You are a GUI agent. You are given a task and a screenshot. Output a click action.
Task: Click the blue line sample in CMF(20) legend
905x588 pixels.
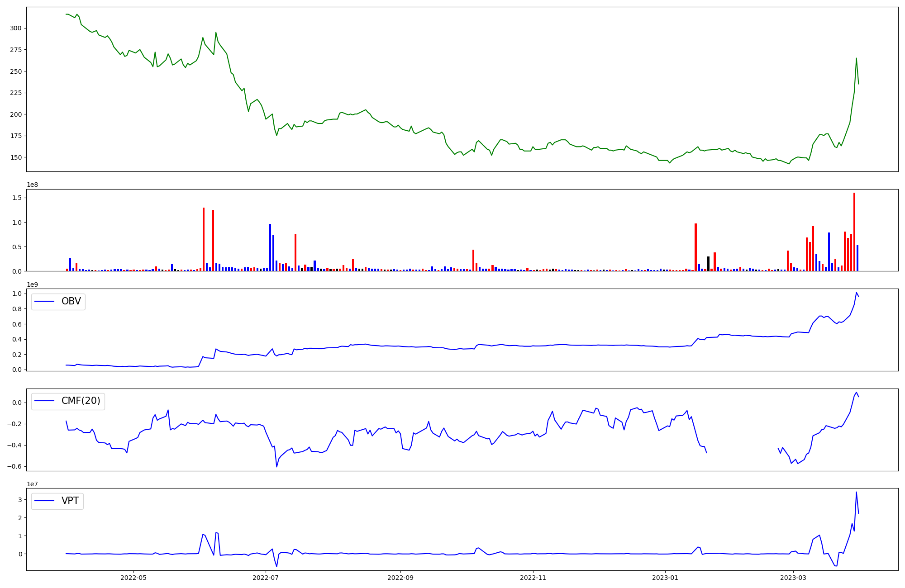coord(44,401)
